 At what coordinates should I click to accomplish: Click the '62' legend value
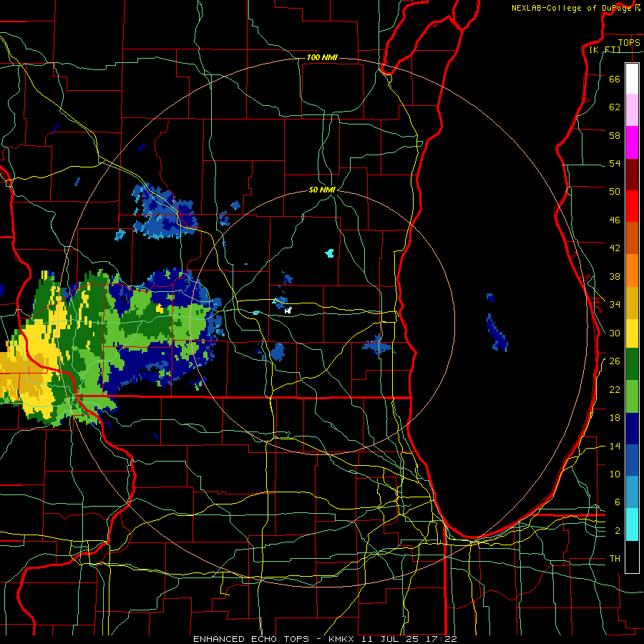pos(615,107)
